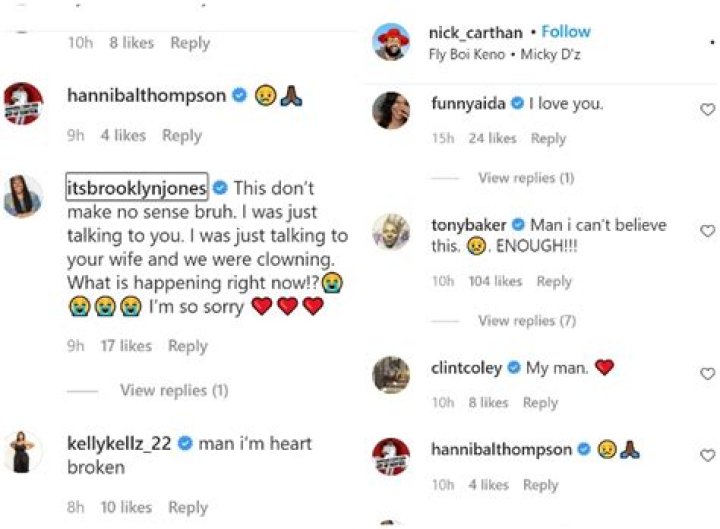Viewport: 720px width, 529px height.
Task: Like tonybaker's comment with the heart
Action: pos(707,232)
